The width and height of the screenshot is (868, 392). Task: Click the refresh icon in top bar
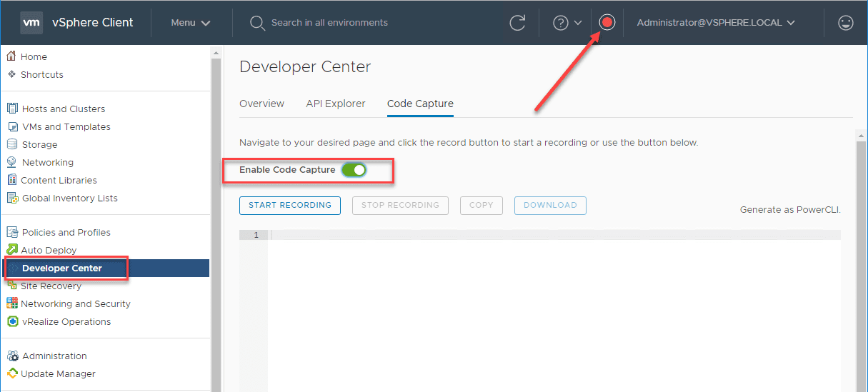(517, 23)
